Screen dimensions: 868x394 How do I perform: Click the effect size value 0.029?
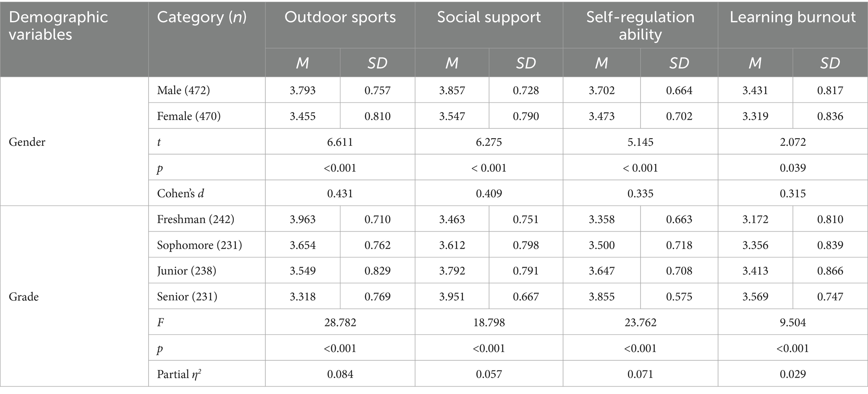(x=792, y=374)
